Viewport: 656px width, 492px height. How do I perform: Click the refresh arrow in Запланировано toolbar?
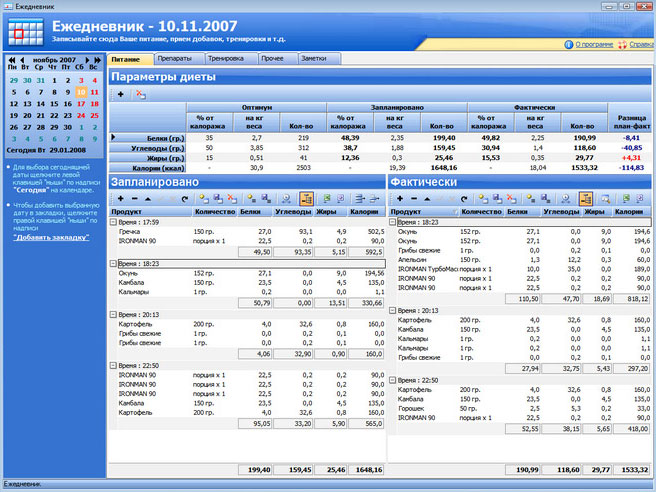pos(186,199)
